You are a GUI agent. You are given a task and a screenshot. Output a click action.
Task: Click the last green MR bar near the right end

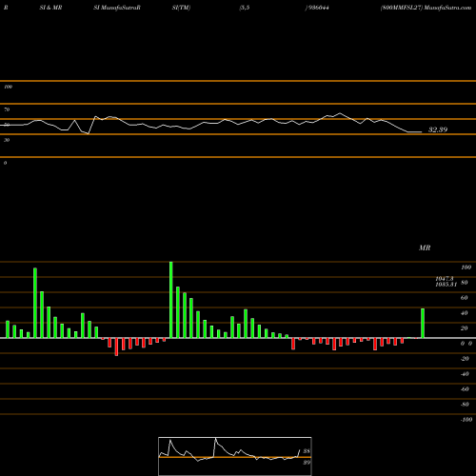pos(423,323)
